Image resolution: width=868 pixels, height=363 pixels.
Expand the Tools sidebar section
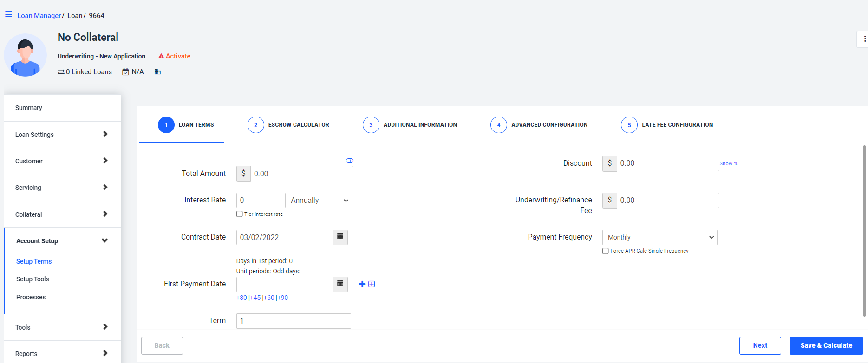click(x=62, y=327)
